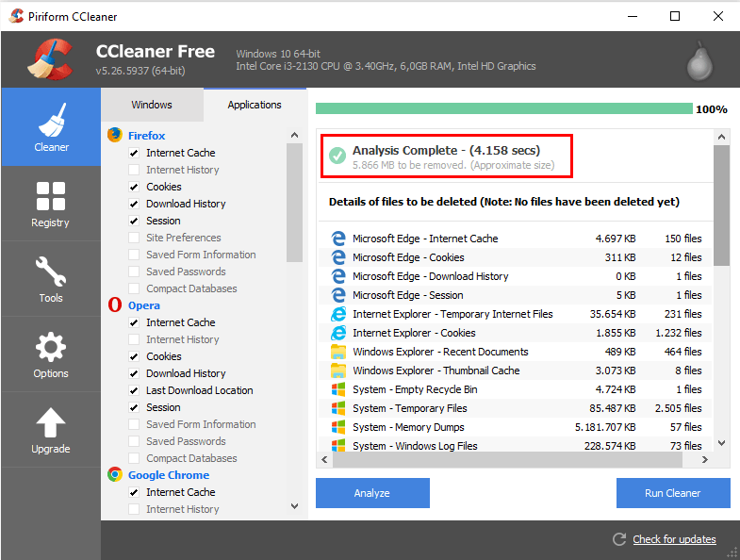The width and height of the screenshot is (740, 560).
Task: Click Edge icon beside Internet Cache row
Action: (x=338, y=239)
